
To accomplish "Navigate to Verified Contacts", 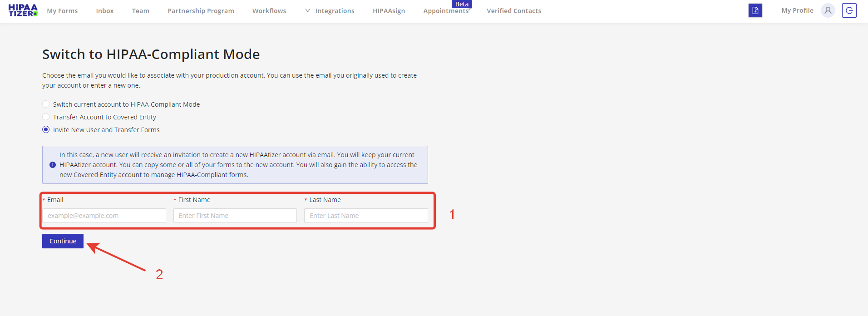I will click(x=514, y=11).
